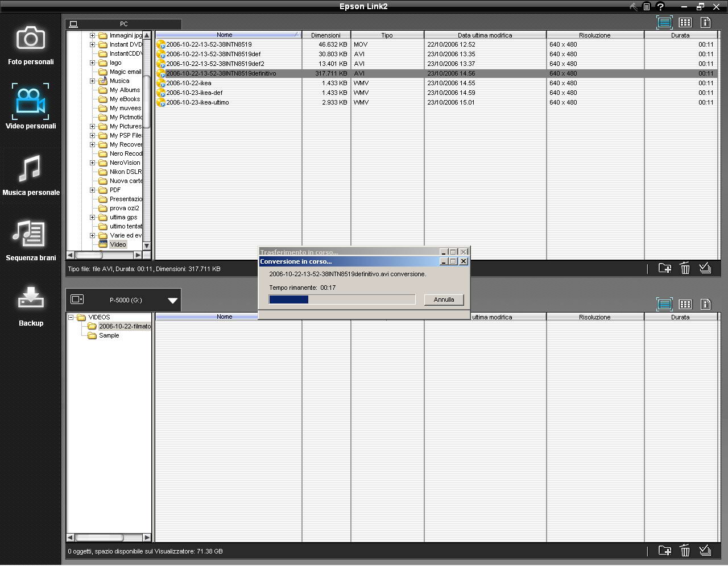This screenshot has height=566, width=728.
Task: Click icon of 2006-10-22-ikea video file
Action: coord(161,83)
